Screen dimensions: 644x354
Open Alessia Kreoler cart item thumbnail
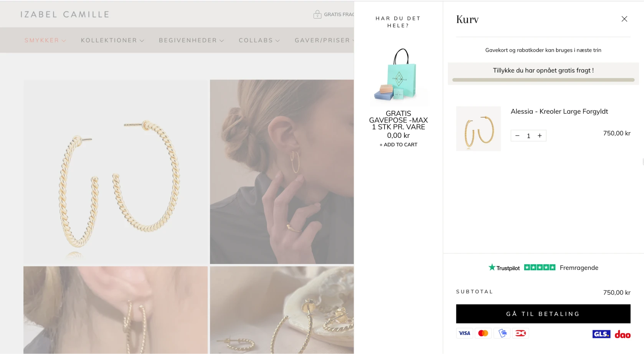479,129
